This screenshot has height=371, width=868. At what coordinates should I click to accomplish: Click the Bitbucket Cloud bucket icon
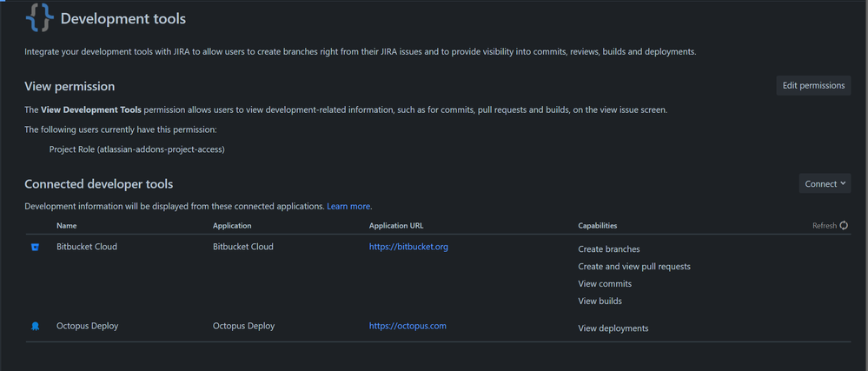pyautogui.click(x=35, y=247)
